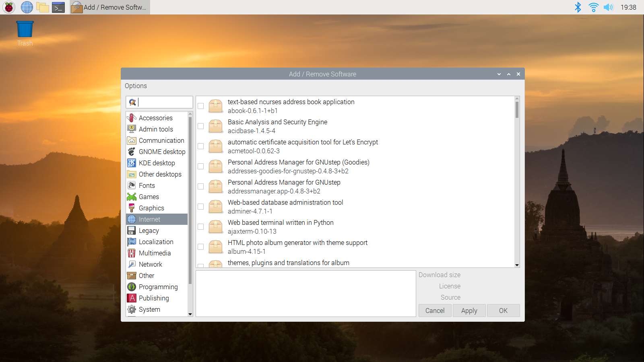
Task: Click the window's down-chevron title button
Action: point(499,74)
